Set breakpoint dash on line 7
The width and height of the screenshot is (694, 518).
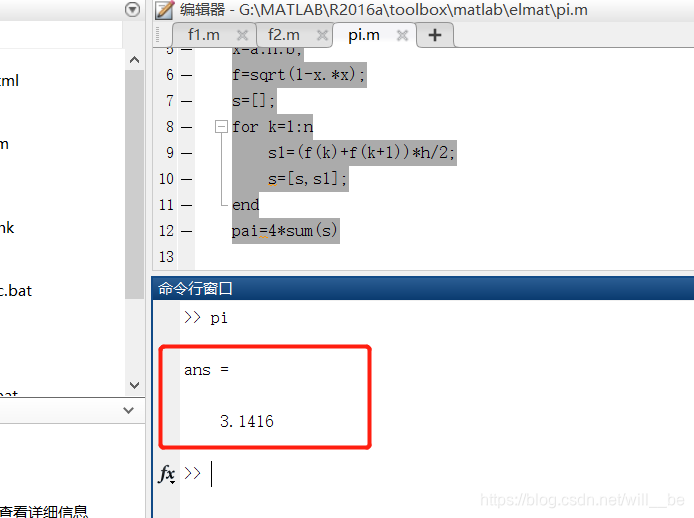coord(187,101)
